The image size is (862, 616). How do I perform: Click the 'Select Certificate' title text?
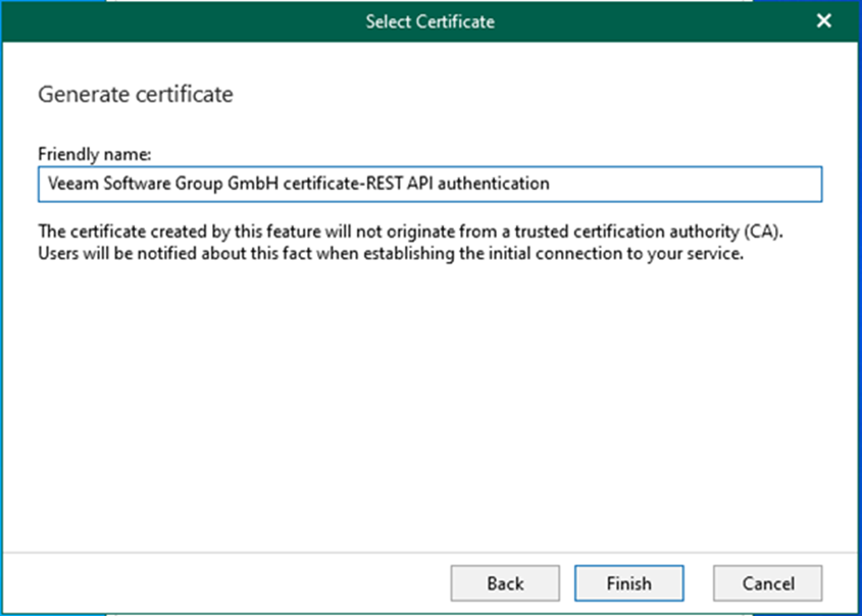point(431,22)
